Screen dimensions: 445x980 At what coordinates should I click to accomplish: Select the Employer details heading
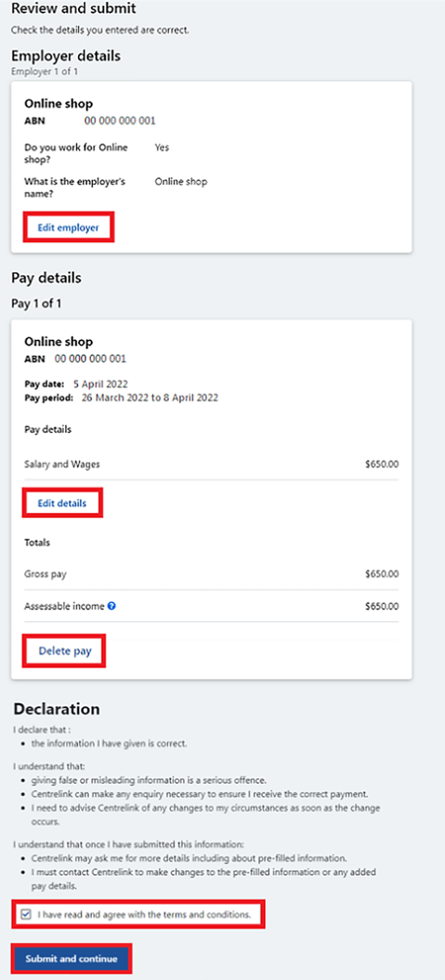click(66, 56)
